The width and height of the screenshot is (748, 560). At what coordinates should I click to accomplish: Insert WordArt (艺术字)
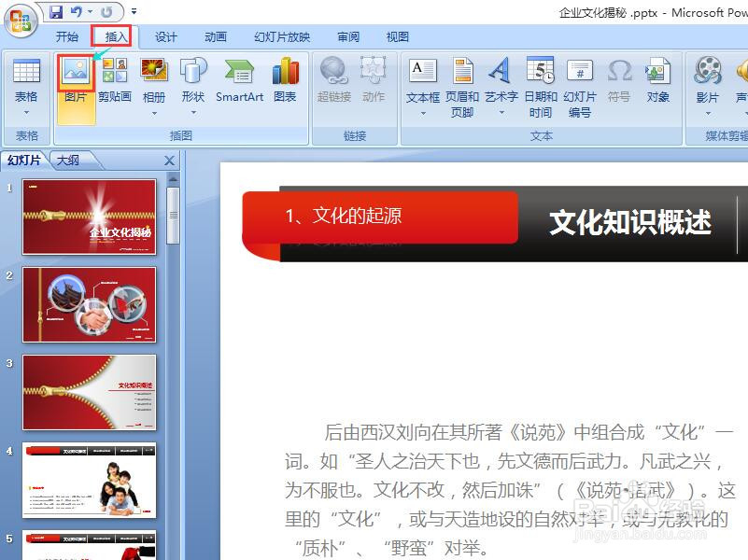point(499,84)
